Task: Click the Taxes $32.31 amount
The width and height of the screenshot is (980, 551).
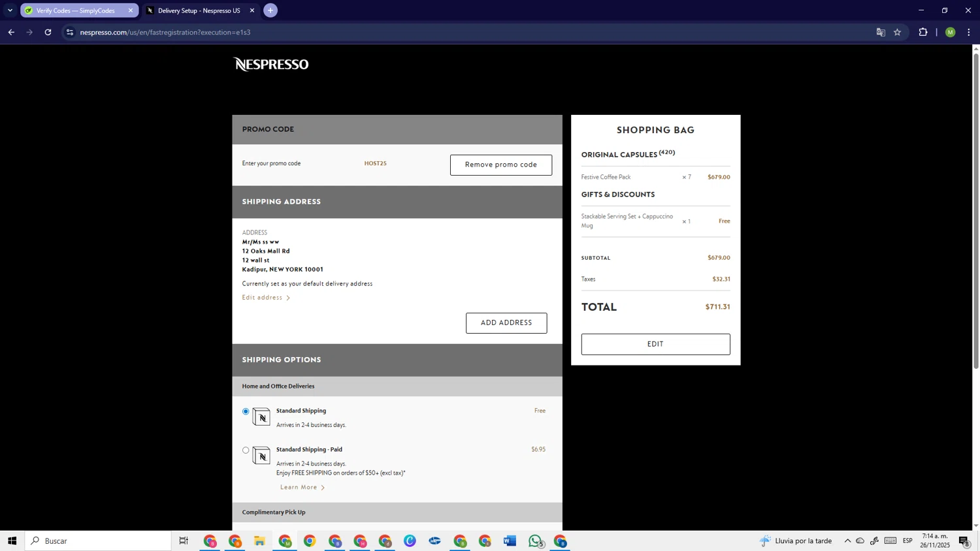Action: [721, 279]
